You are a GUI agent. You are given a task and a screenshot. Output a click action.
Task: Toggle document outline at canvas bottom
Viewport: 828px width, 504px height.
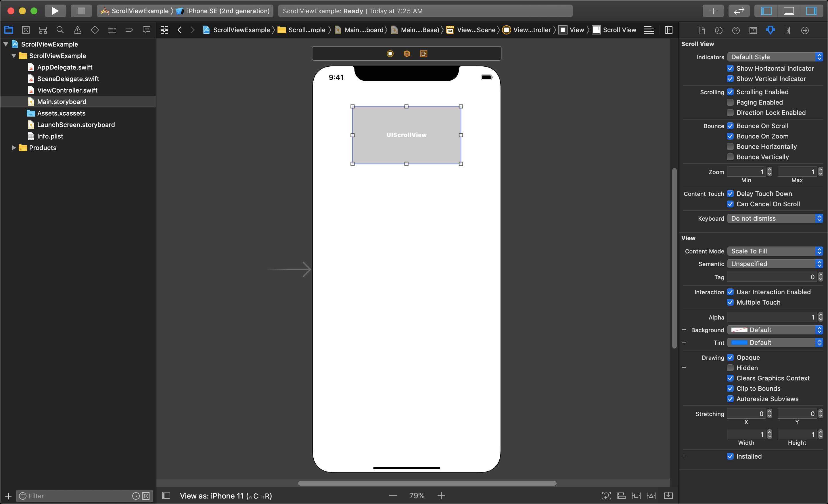tap(166, 496)
